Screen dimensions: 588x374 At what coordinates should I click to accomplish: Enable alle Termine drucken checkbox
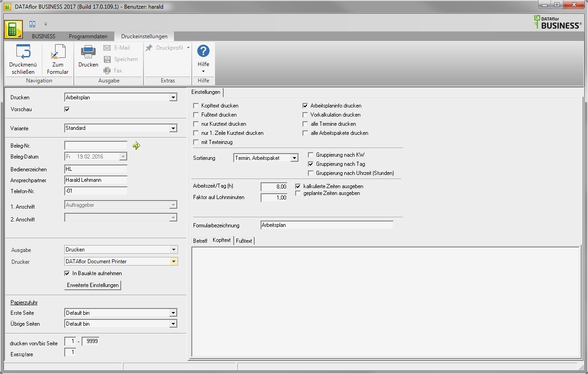click(x=306, y=124)
